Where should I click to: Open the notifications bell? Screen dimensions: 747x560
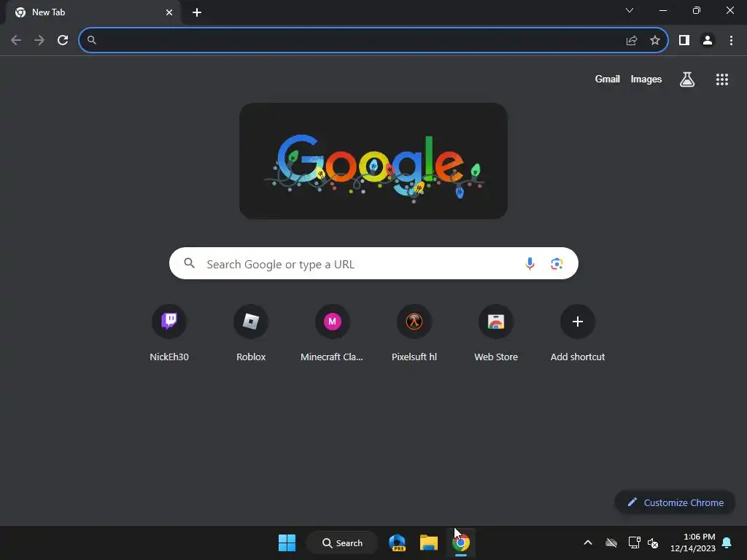[727, 542]
